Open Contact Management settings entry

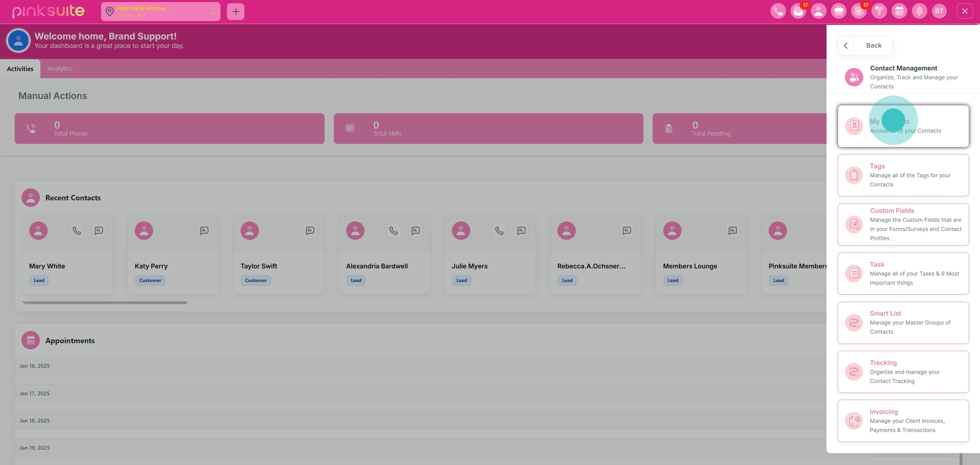903,77
